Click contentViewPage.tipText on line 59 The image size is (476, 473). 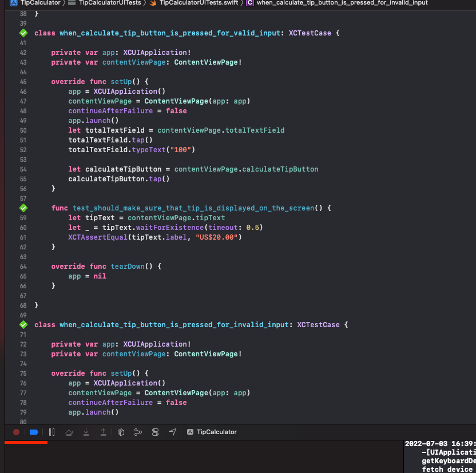[x=176, y=218]
